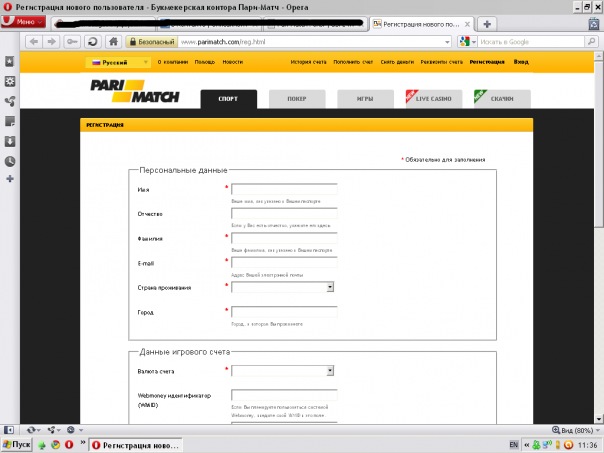This screenshot has width=604, height=453.
Task: Open the History clock panel icon
Action: (x=10, y=161)
